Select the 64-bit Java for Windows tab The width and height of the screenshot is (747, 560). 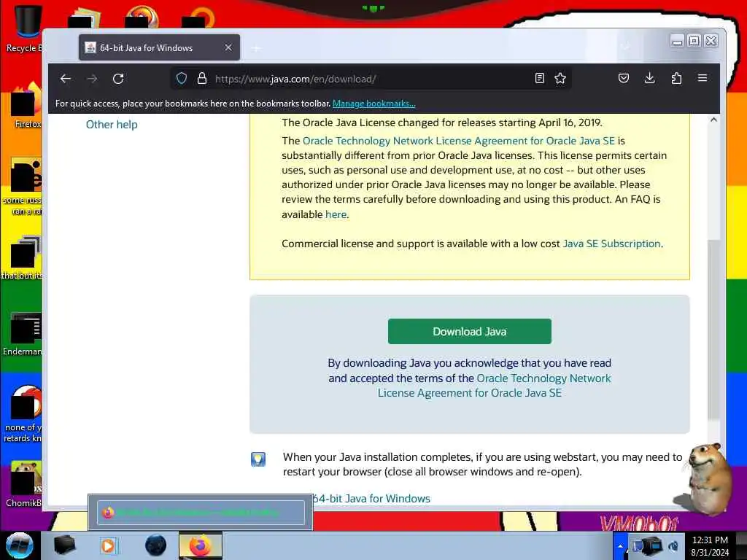pos(159,47)
